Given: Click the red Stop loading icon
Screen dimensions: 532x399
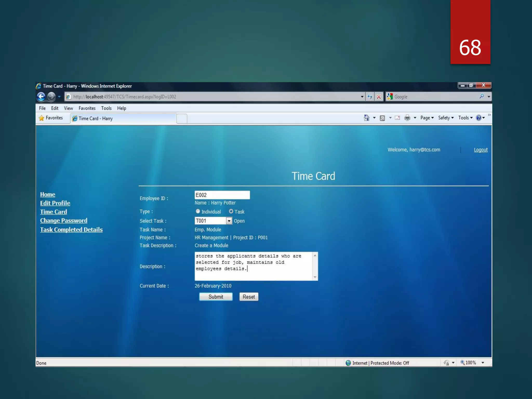Looking at the screenshot, I should [379, 97].
